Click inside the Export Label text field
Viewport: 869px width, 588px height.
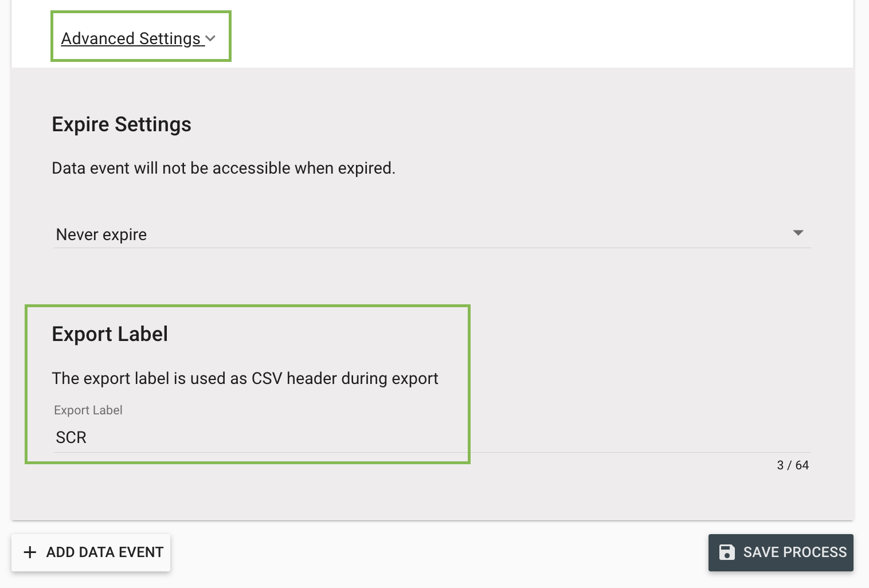(x=229, y=437)
